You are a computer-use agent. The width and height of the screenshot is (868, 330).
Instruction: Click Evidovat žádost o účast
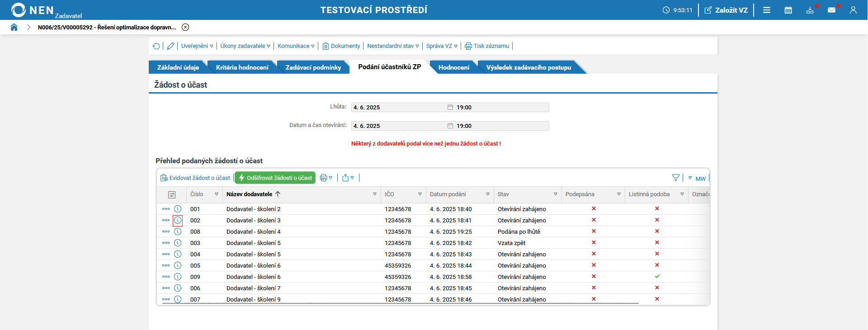coord(195,178)
